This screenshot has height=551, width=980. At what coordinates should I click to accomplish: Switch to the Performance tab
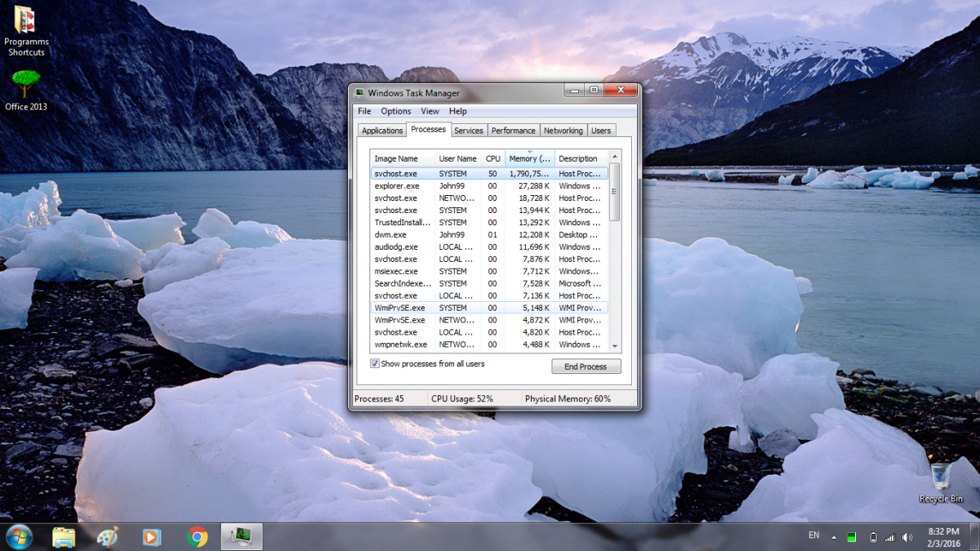coord(513,131)
